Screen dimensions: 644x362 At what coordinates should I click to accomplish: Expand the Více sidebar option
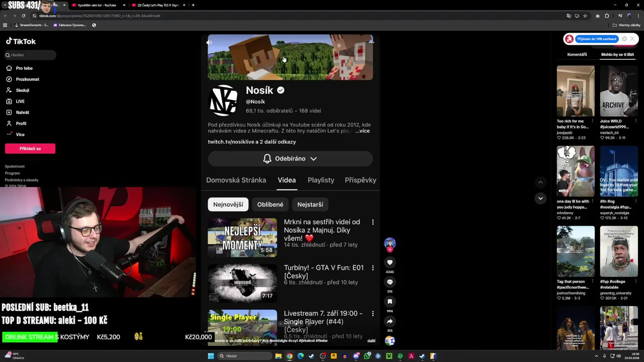15,135
